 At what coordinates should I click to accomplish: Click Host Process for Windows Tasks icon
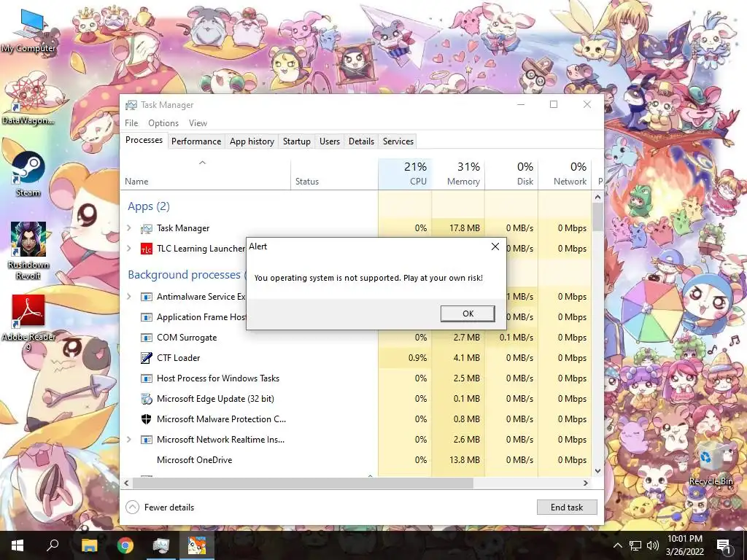[146, 378]
